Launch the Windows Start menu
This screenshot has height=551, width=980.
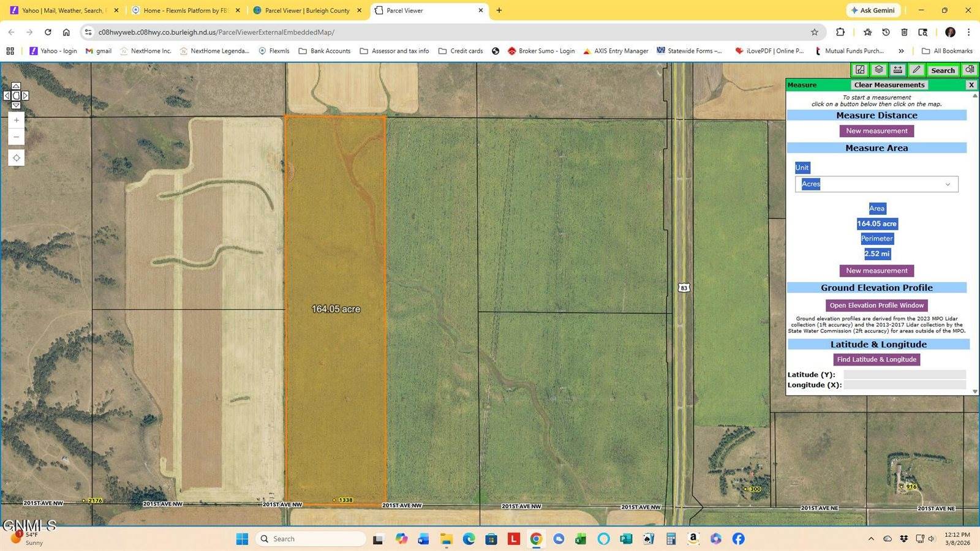pos(242,539)
